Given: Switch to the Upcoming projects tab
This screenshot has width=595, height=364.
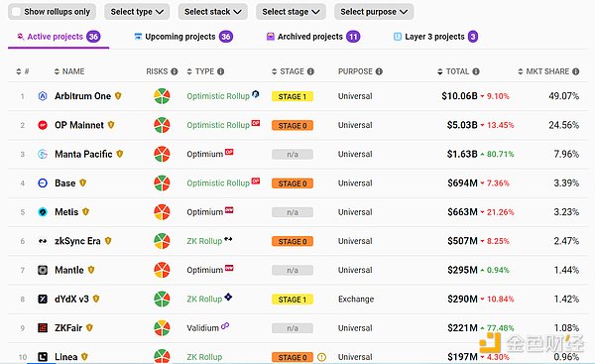Looking at the screenshot, I should click(x=183, y=37).
